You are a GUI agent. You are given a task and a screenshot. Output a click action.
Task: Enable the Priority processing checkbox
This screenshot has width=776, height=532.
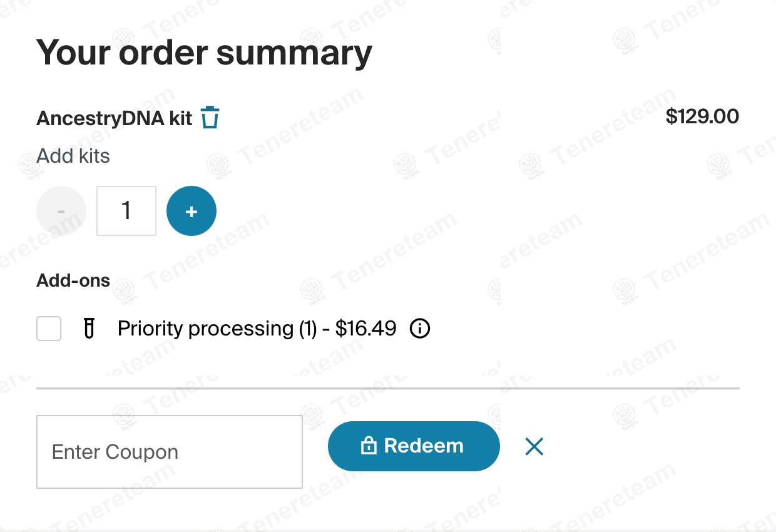(x=49, y=329)
